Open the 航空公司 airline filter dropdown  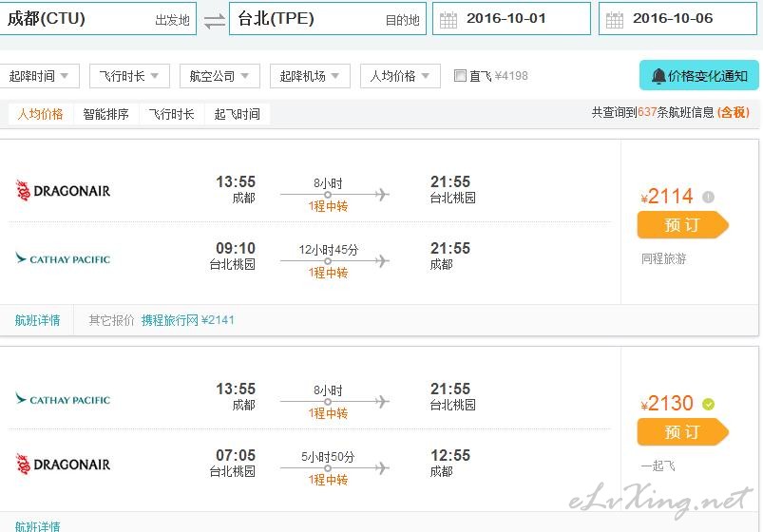219,76
